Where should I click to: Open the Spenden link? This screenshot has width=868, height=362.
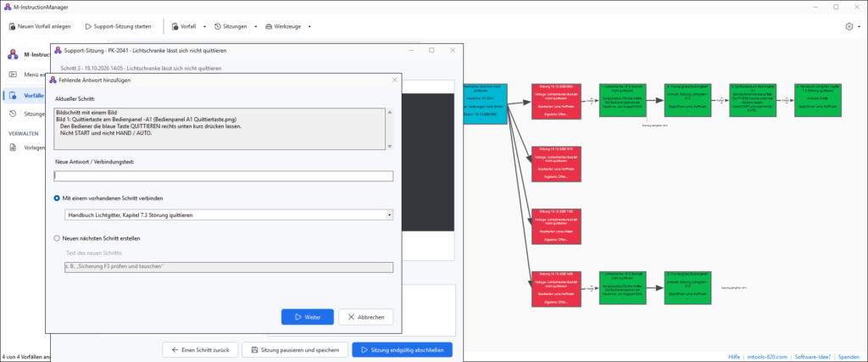[x=849, y=357]
